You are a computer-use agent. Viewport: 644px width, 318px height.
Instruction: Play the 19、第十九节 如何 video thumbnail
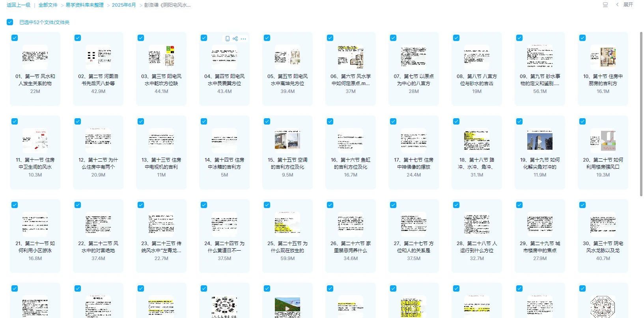coord(540,141)
